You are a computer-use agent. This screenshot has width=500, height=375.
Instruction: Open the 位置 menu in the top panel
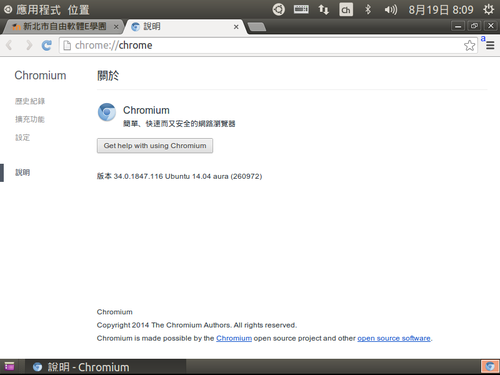[79, 10]
